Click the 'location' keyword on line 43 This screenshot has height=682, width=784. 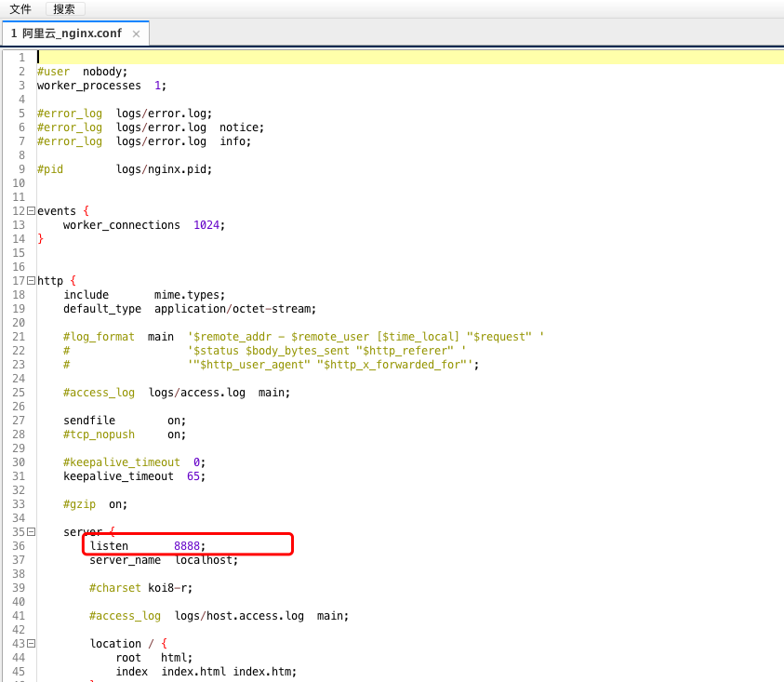[x=115, y=644]
